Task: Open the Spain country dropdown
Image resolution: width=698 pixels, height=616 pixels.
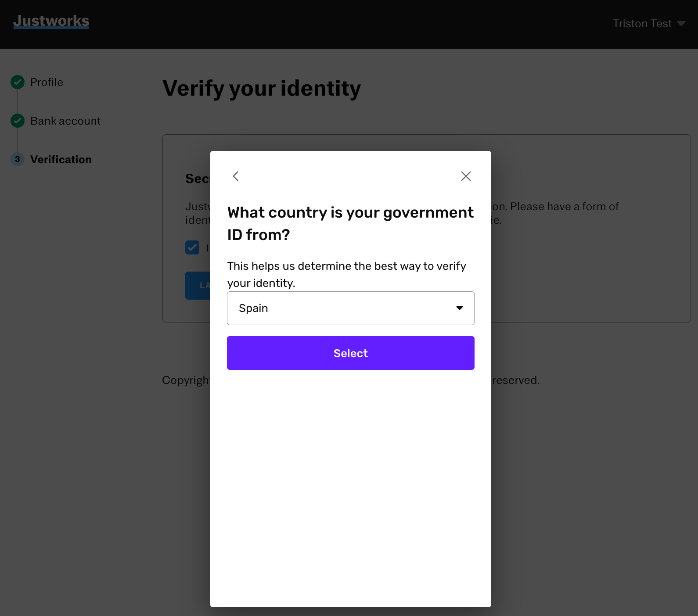Action: click(x=351, y=308)
